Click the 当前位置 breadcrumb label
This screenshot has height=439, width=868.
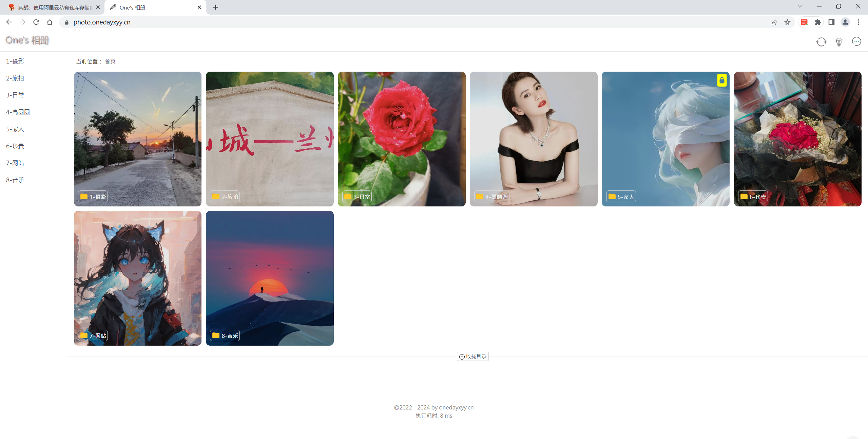point(89,61)
